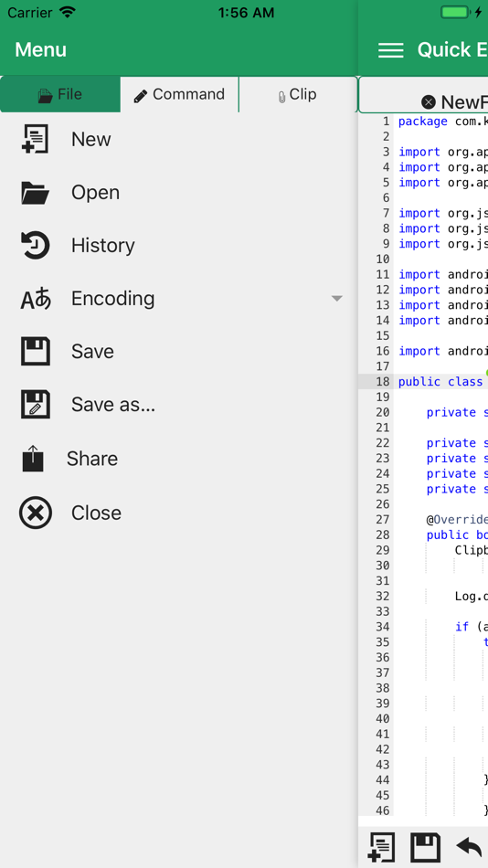Click the @Override annotation on line 27

457,520
